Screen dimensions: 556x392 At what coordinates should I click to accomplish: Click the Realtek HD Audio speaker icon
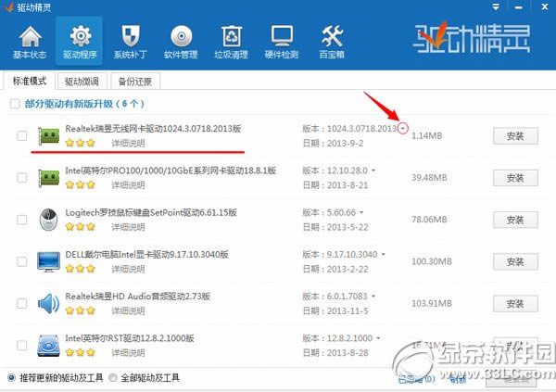point(48,303)
